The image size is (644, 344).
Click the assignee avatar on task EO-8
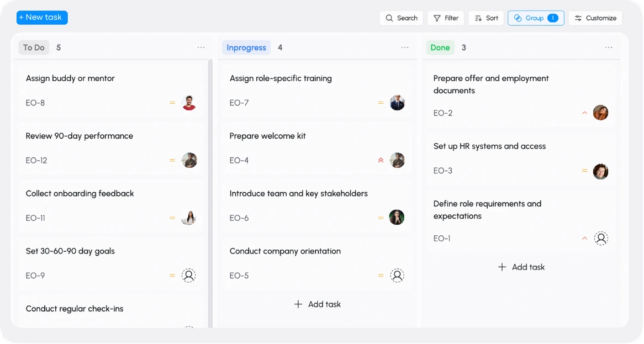tap(189, 103)
